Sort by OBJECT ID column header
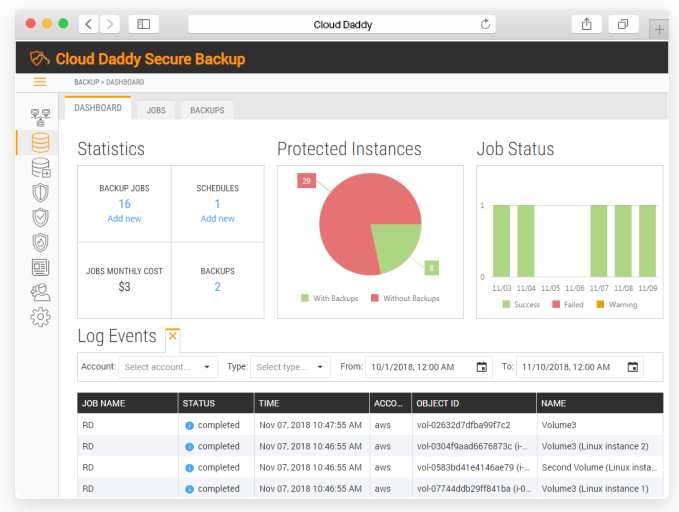The width and height of the screenshot is (679, 512). coord(474,403)
